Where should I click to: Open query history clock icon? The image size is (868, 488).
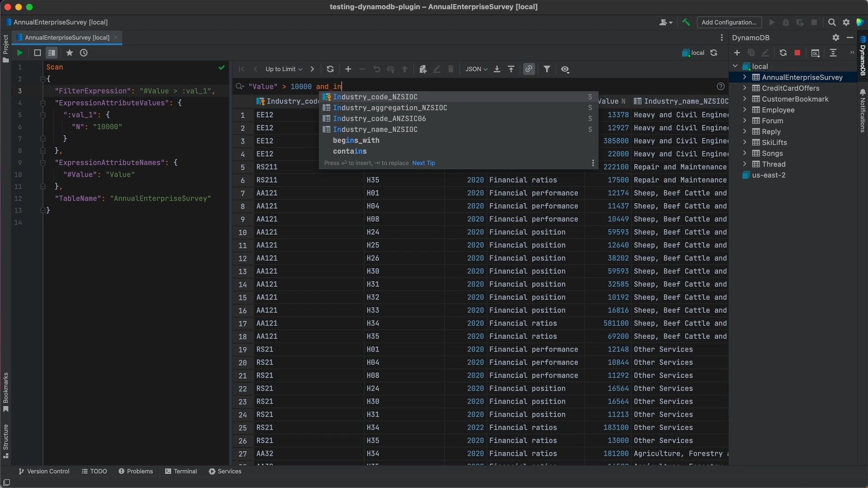coord(84,53)
